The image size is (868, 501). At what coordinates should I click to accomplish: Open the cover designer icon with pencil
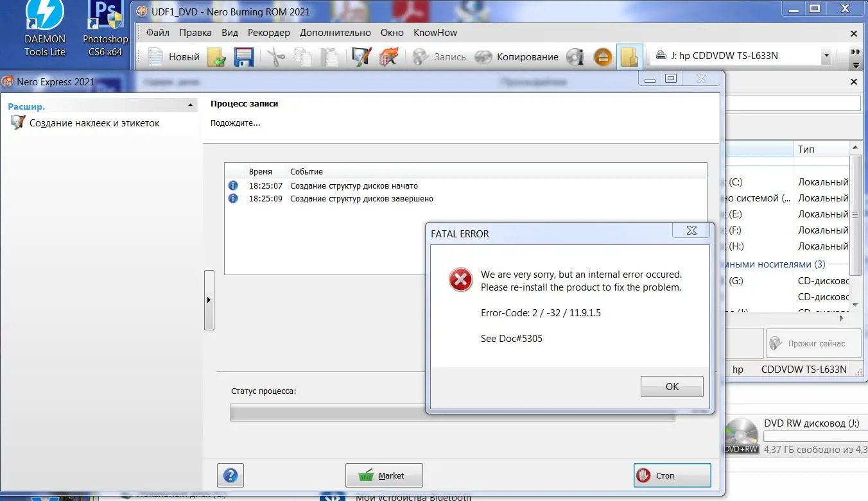tap(362, 57)
